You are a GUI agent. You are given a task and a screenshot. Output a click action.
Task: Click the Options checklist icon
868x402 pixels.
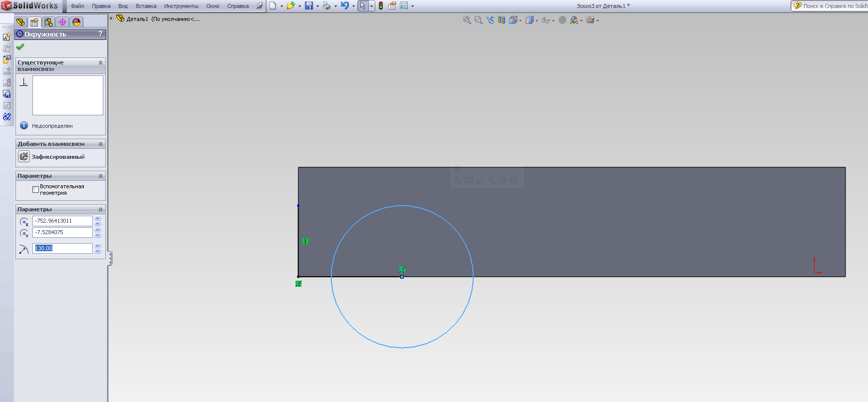pyautogui.click(x=404, y=5)
